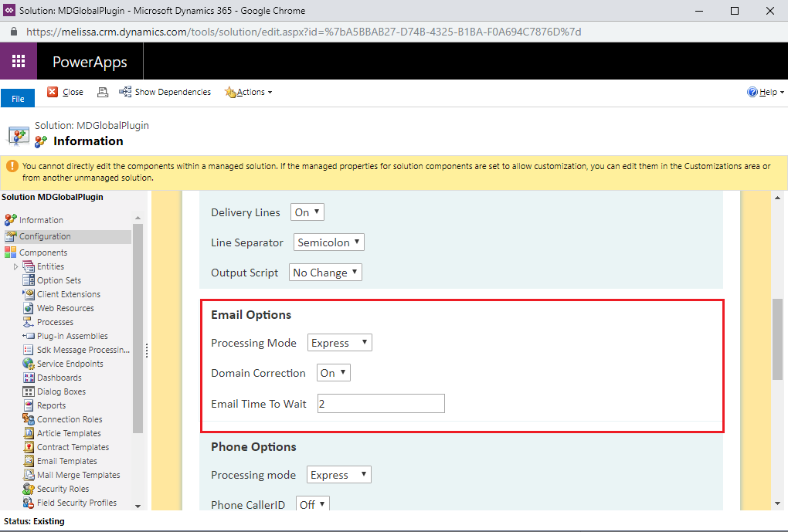
Task: Click the Processes icon
Action: pyautogui.click(x=29, y=322)
